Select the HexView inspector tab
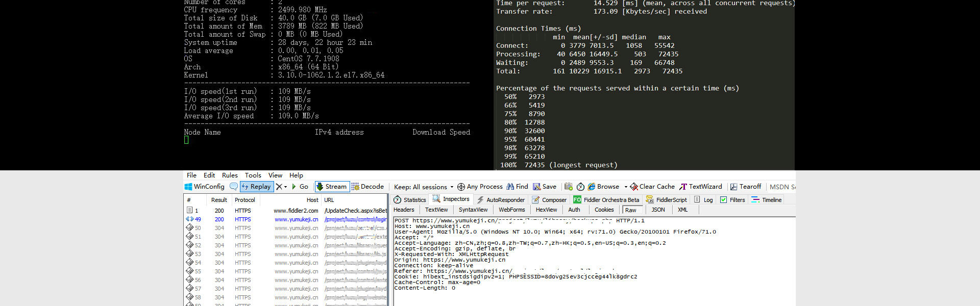 547,210
